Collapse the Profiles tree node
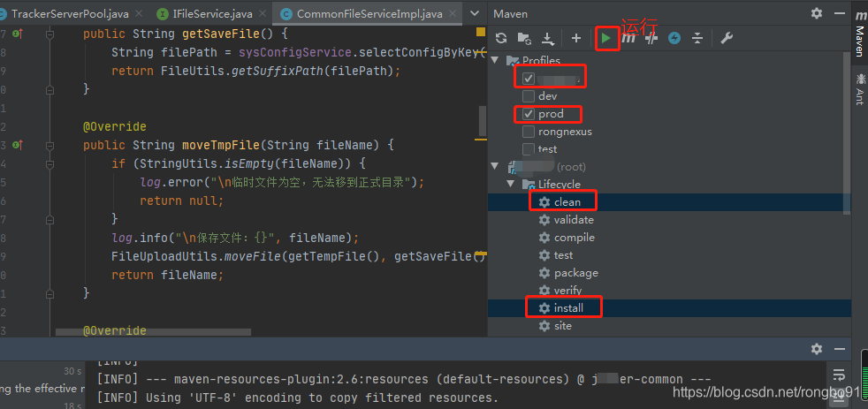The height and width of the screenshot is (409, 868). tap(495, 60)
